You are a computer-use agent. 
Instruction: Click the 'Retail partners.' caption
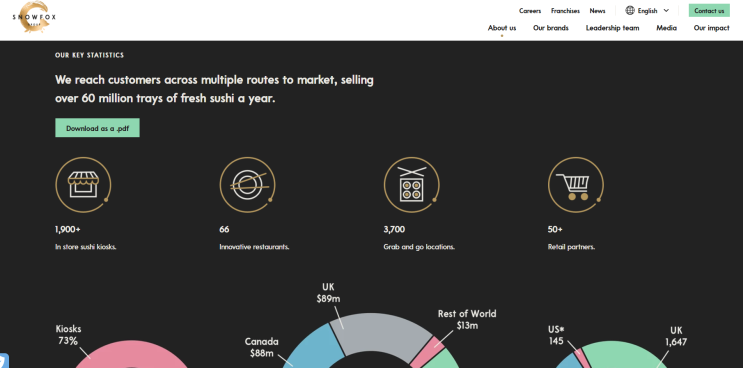pos(571,247)
